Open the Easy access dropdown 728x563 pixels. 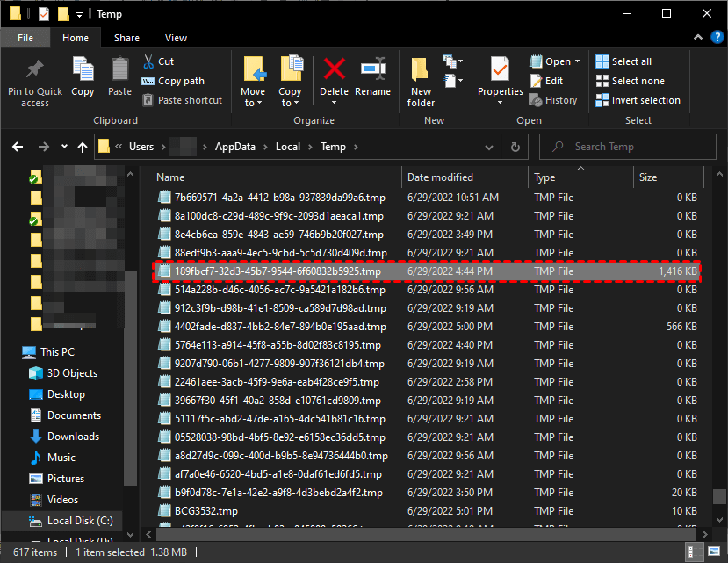click(x=452, y=81)
